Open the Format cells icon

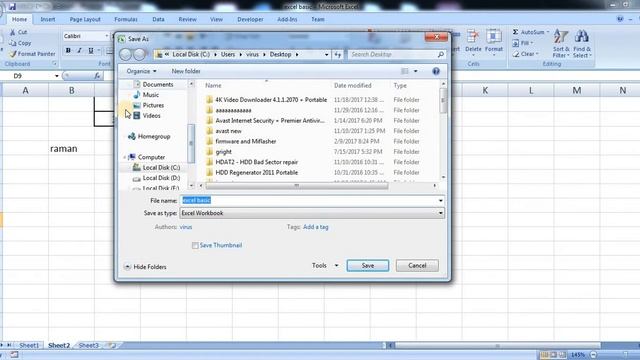pos(494,37)
